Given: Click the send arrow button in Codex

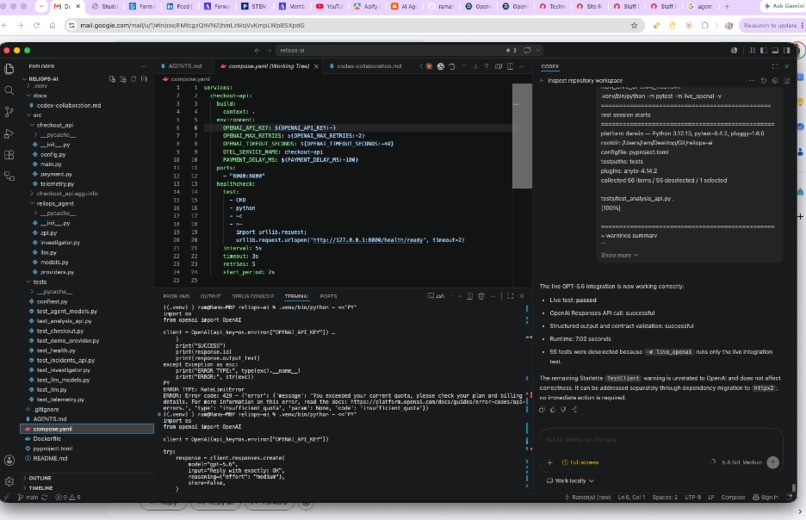Looking at the screenshot, I should coord(773,462).
